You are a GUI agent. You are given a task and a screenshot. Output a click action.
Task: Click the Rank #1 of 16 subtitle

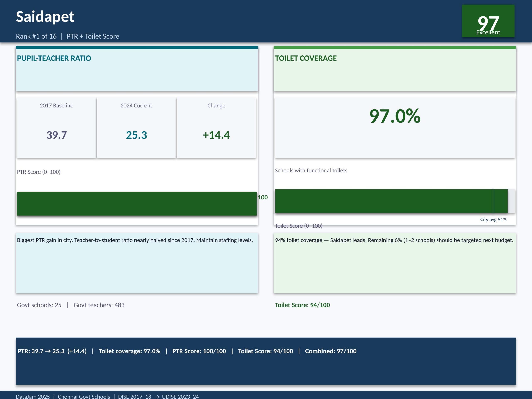(x=36, y=36)
